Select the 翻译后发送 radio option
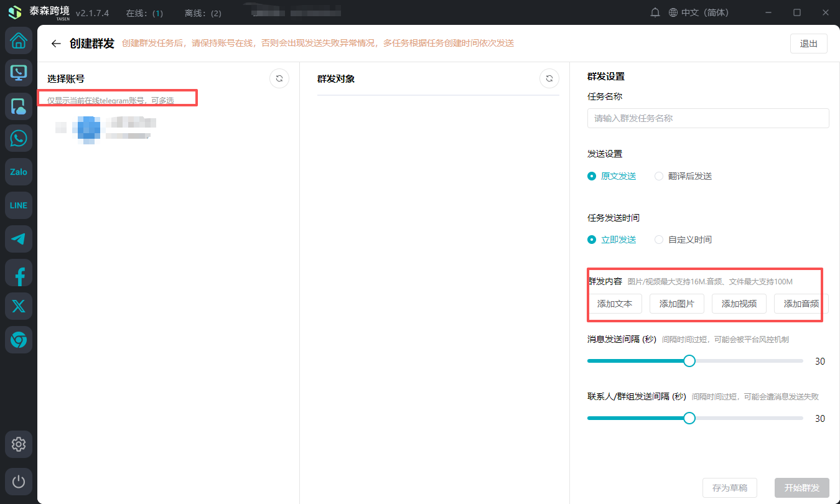 (659, 176)
